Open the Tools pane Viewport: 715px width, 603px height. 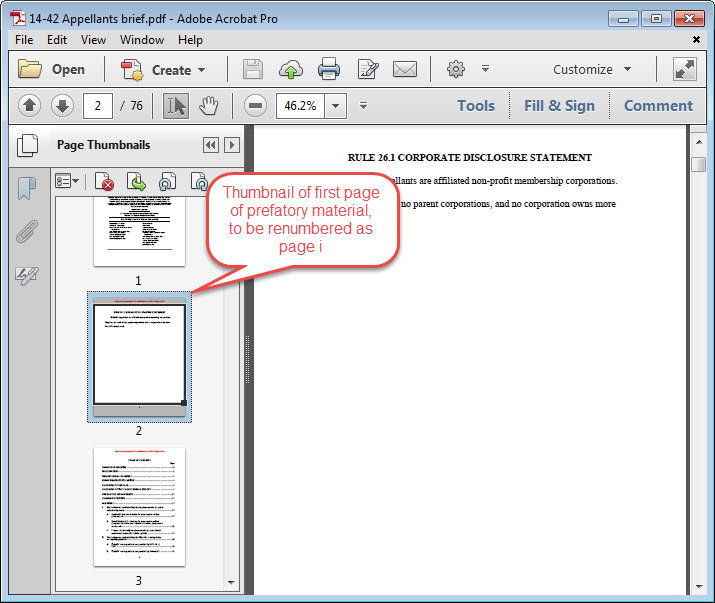tap(476, 105)
